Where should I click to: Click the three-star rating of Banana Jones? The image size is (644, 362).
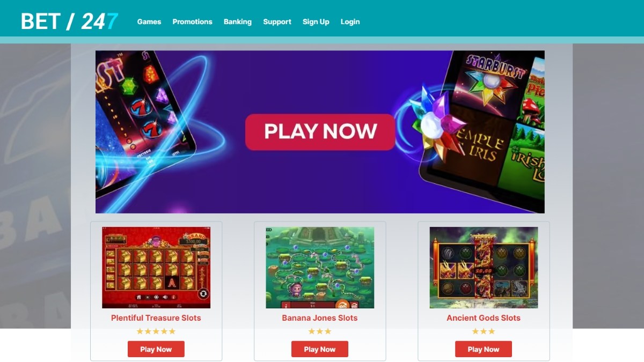click(x=320, y=331)
